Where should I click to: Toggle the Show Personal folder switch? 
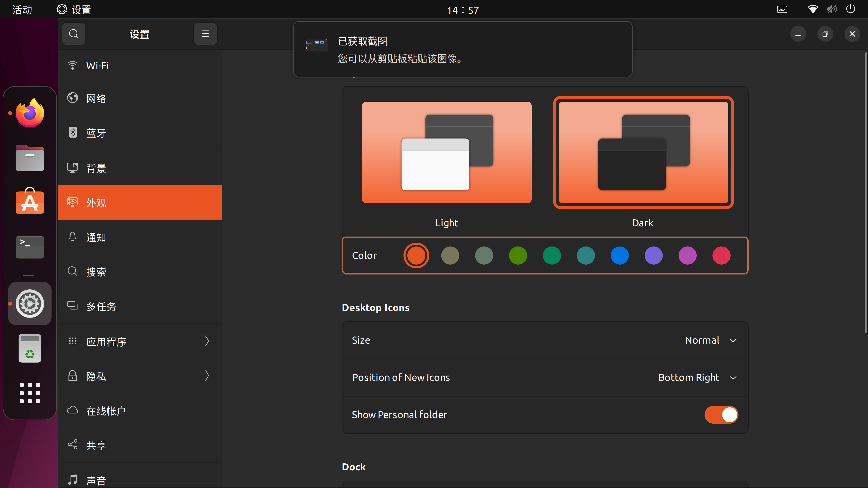[x=721, y=415]
